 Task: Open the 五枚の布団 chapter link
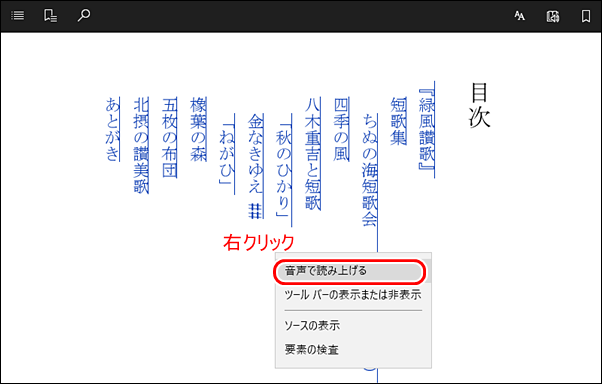coord(170,137)
